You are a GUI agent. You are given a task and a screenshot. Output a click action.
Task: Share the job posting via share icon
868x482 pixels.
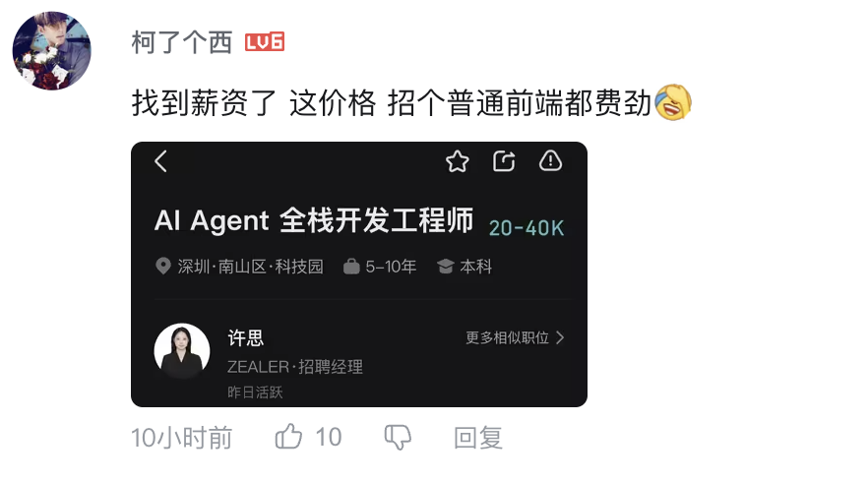tap(504, 161)
